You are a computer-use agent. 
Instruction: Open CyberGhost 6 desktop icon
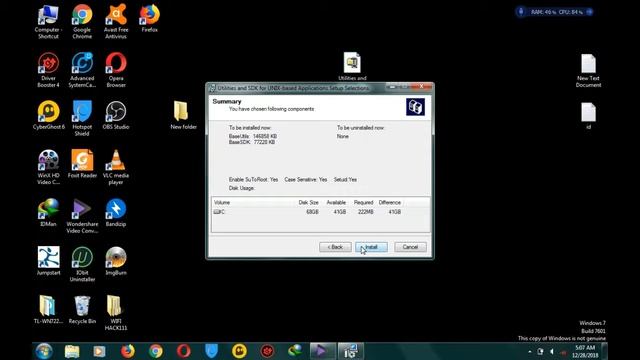[x=48, y=116]
